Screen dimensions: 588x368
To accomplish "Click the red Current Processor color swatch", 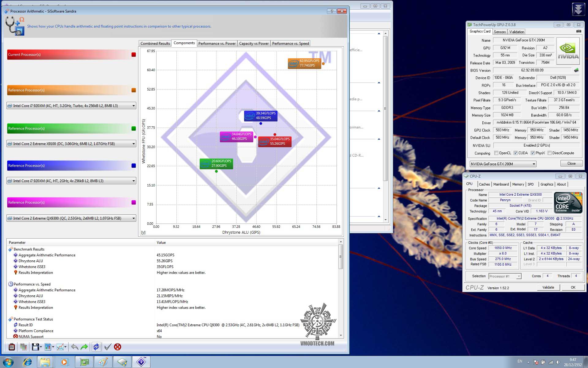I will (x=134, y=55).
